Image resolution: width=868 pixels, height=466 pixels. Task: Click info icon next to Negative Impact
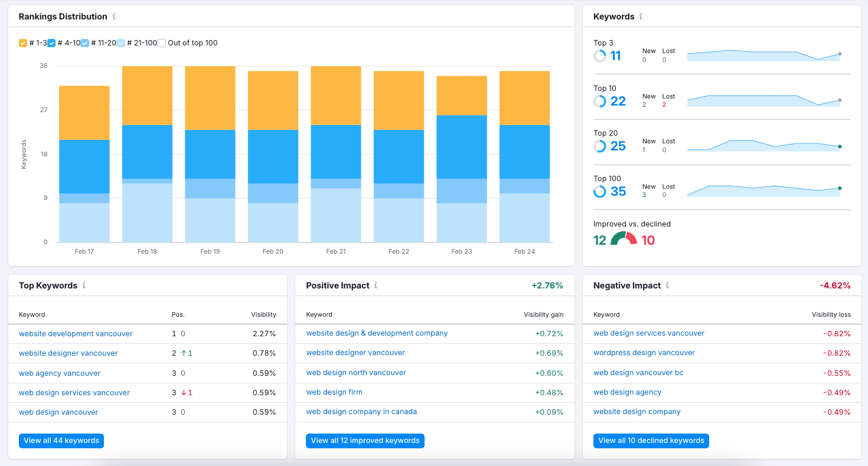coord(667,285)
